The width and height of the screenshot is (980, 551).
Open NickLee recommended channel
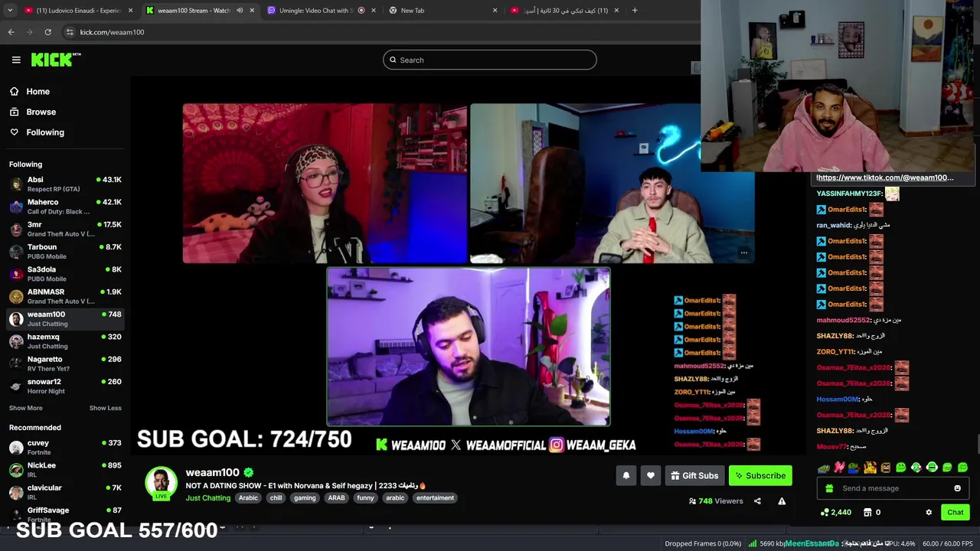(x=65, y=470)
